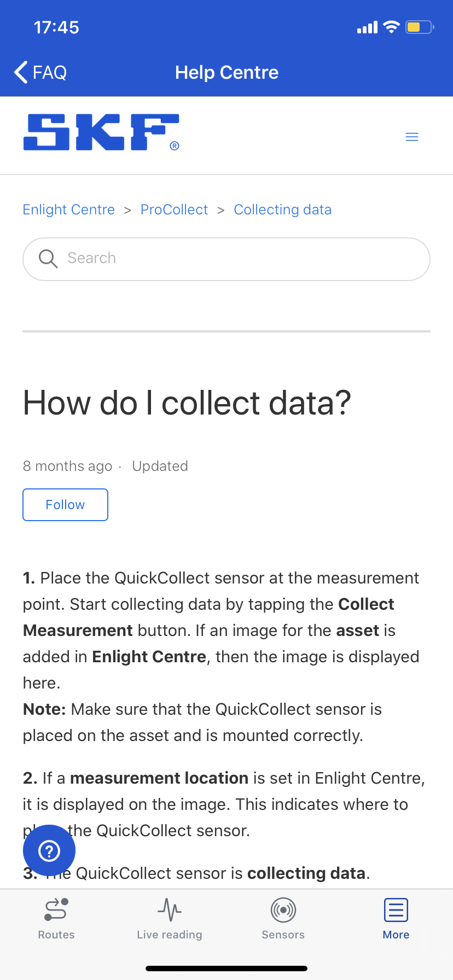Screen dimensions: 453x980
Task: Open help via the floating question mark bubble
Action: pyautogui.click(x=49, y=850)
